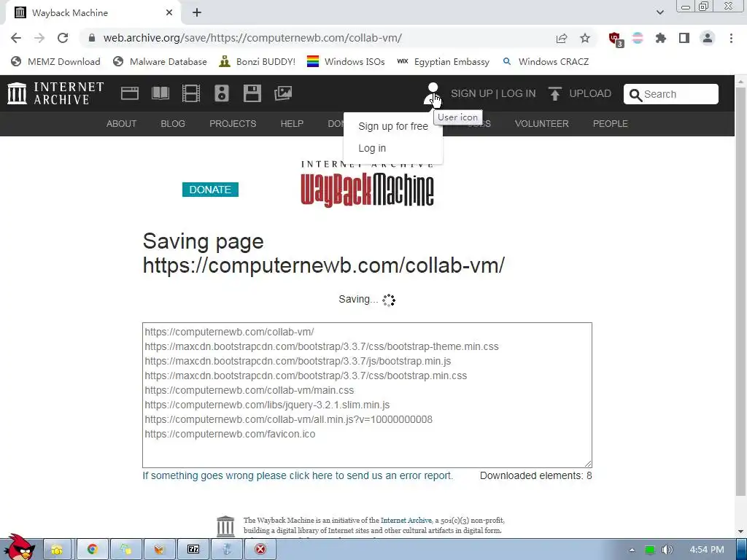Viewport: 747px width, 560px height.
Task: Open the Video (film strip) icon
Action: (191, 93)
